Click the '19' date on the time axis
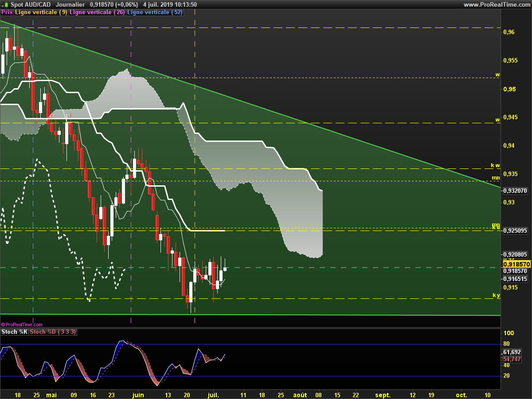The height and width of the screenshot is (399, 532). point(431,395)
